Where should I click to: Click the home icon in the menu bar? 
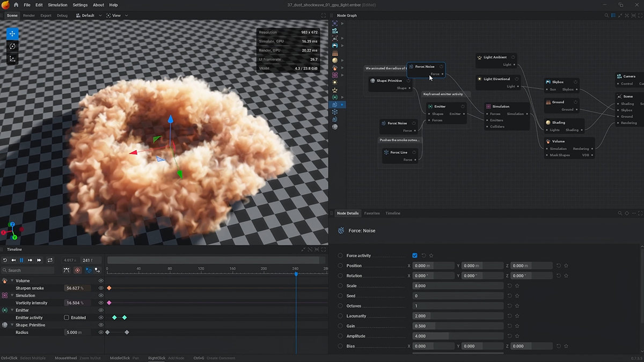coord(16,5)
